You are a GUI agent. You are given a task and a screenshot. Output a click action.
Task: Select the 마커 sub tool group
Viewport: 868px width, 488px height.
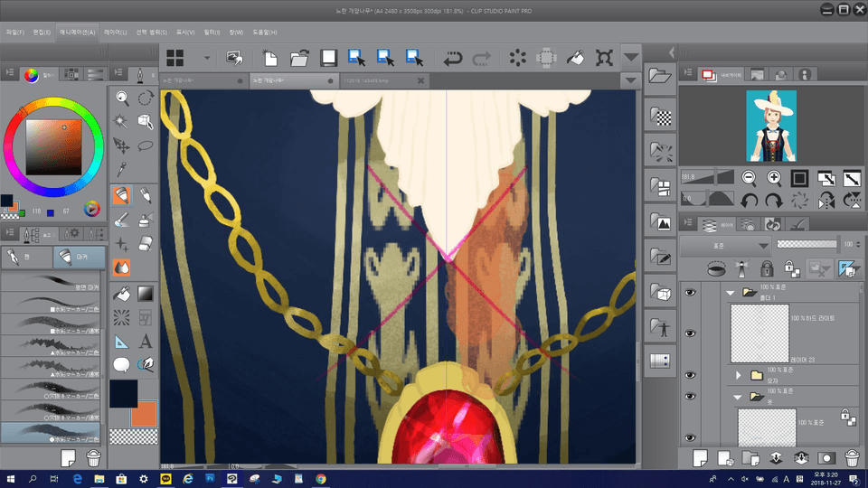click(x=80, y=257)
